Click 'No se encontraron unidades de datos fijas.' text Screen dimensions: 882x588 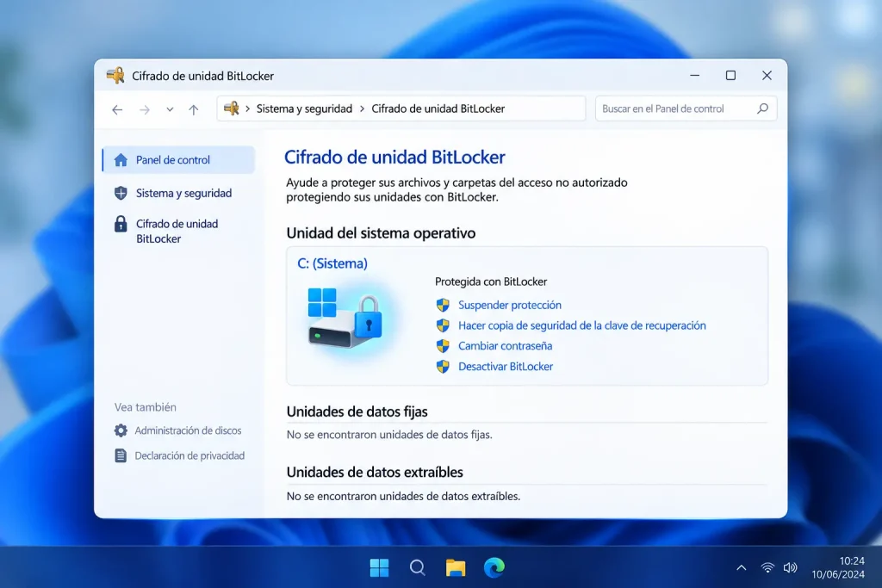tap(389, 435)
